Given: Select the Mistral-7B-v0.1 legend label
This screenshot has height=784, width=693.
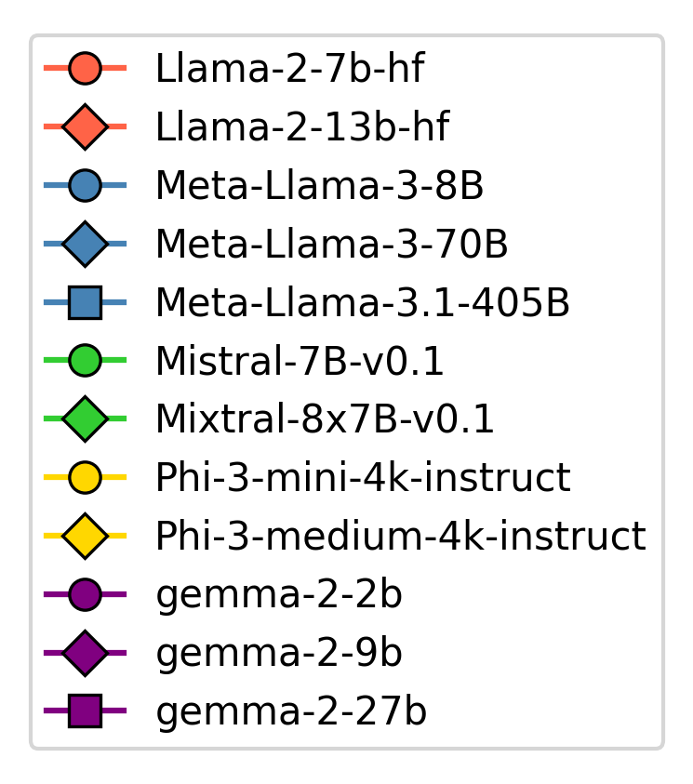Looking at the screenshot, I should coord(300,361).
